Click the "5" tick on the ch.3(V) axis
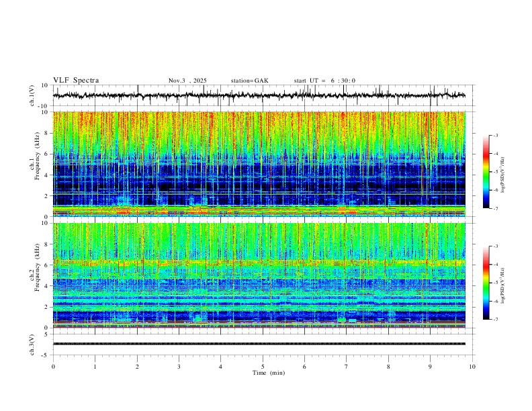 tap(47, 334)
